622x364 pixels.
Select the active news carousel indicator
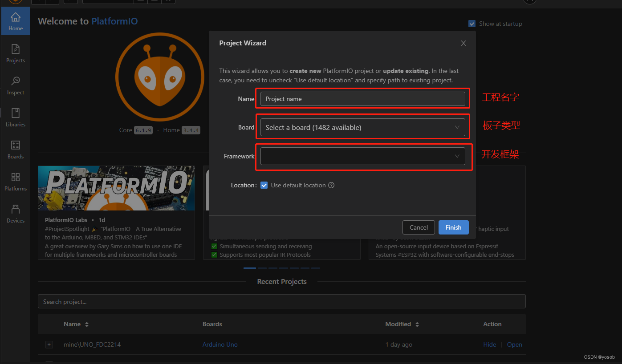tap(250, 268)
